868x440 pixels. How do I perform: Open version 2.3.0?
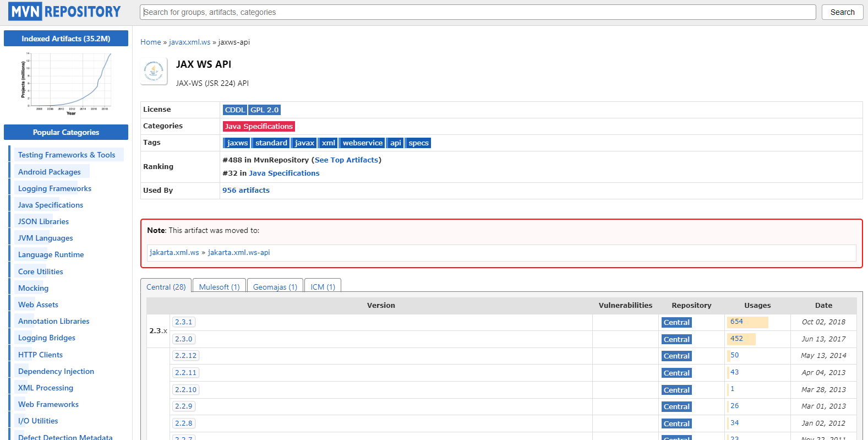[184, 339]
